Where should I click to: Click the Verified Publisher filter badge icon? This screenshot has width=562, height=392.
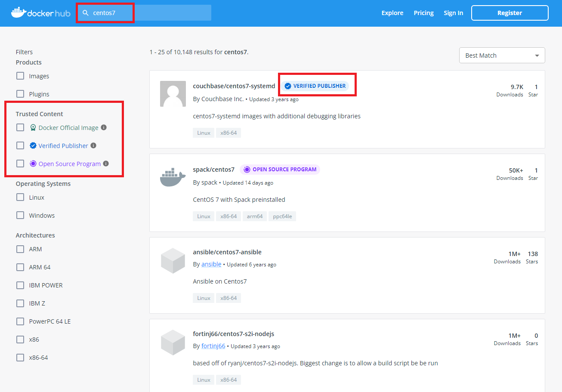click(x=33, y=146)
